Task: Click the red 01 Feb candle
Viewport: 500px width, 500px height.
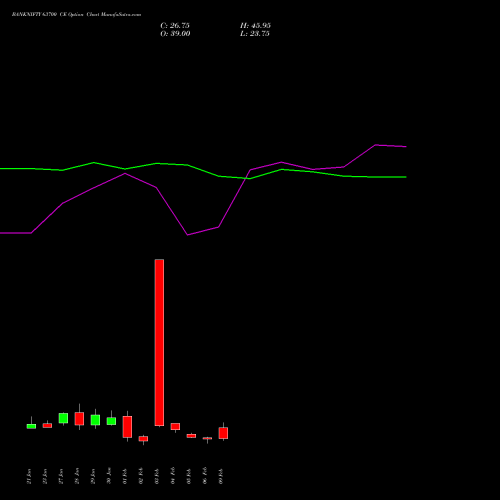Action: tap(127, 427)
